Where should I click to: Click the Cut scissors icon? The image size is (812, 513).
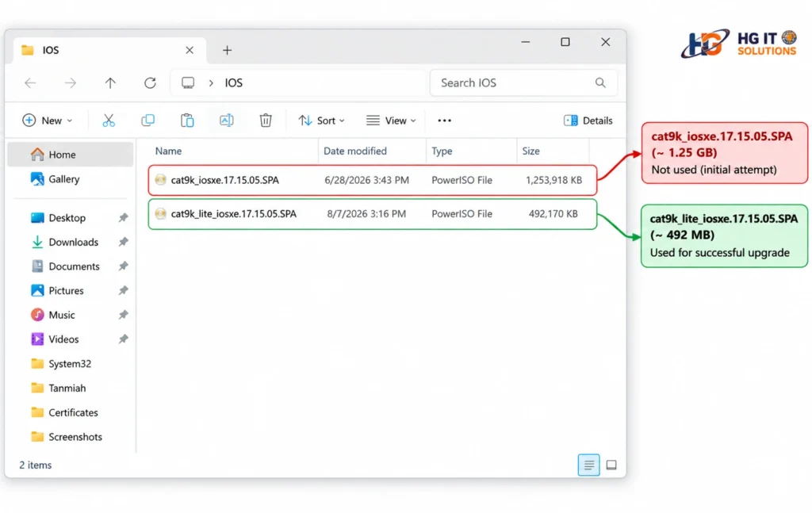point(108,121)
